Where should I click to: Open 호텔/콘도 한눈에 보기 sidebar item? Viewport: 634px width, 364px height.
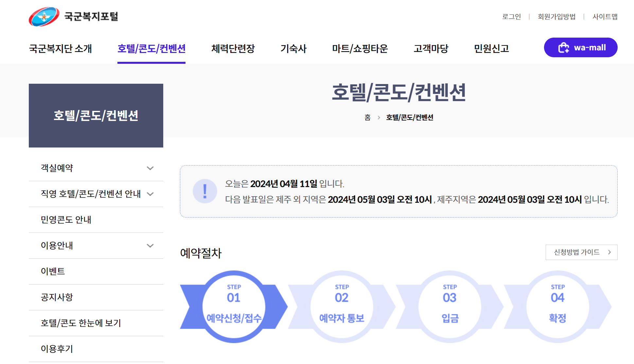81,323
